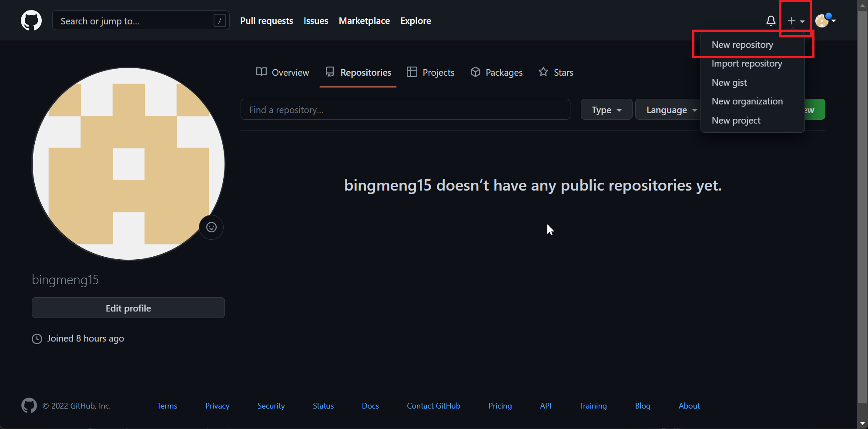Choose Import repository

click(753, 64)
